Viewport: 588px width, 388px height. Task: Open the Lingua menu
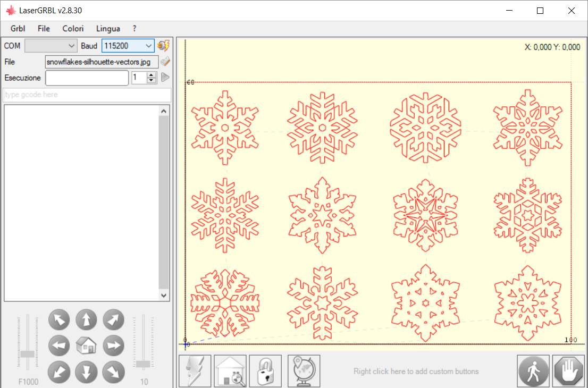coord(108,29)
